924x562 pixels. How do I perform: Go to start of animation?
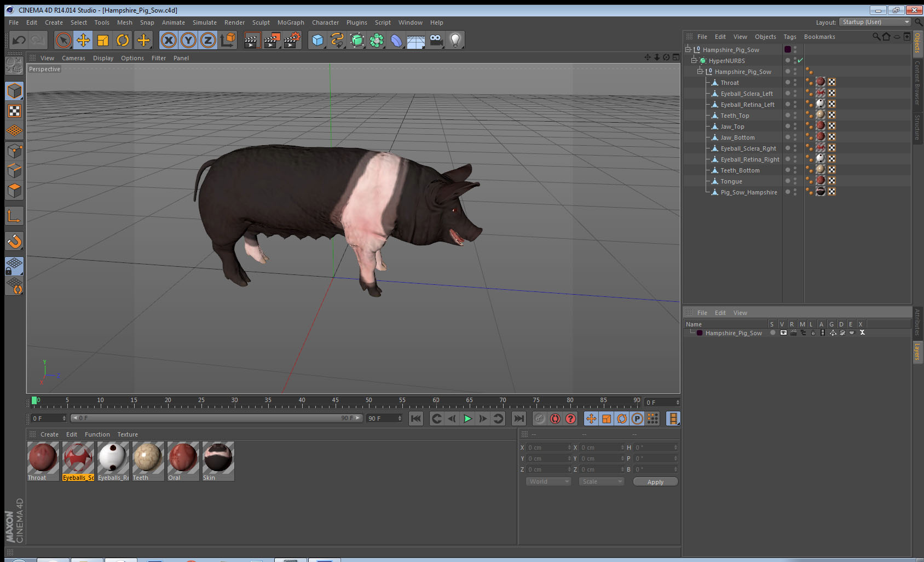[416, 418]
